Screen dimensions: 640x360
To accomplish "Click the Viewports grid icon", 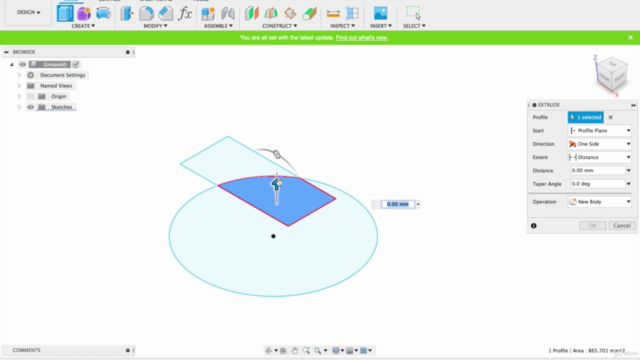I will [x=364, y=351].
